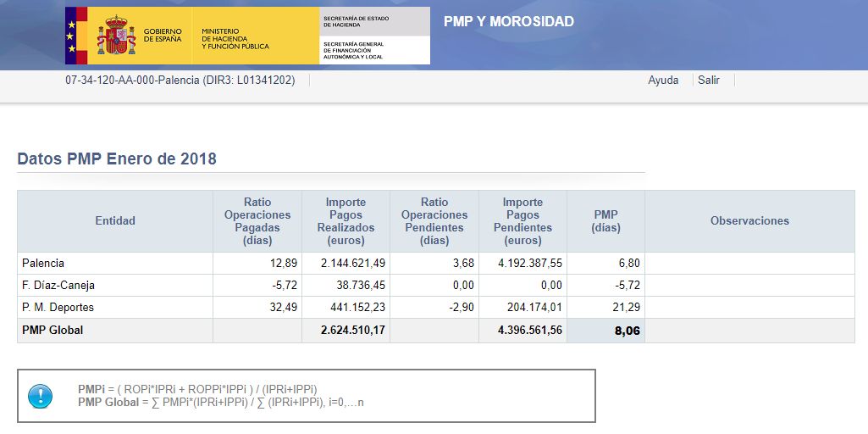Select the Palencia entity row

click(x=43, y=264)
